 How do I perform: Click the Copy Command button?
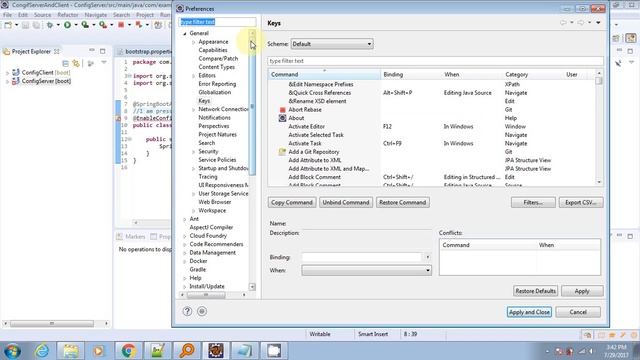(292, 202)
